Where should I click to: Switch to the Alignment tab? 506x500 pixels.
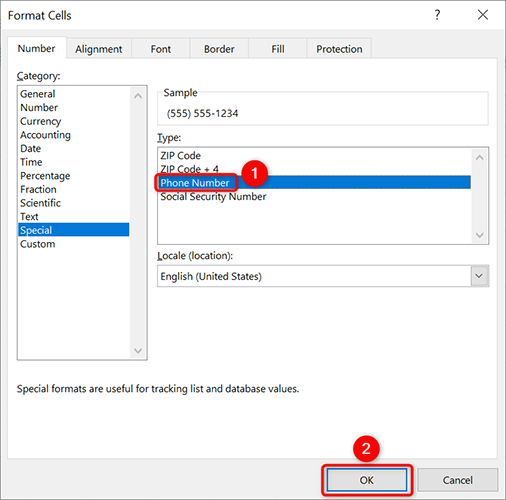(99, 49)
